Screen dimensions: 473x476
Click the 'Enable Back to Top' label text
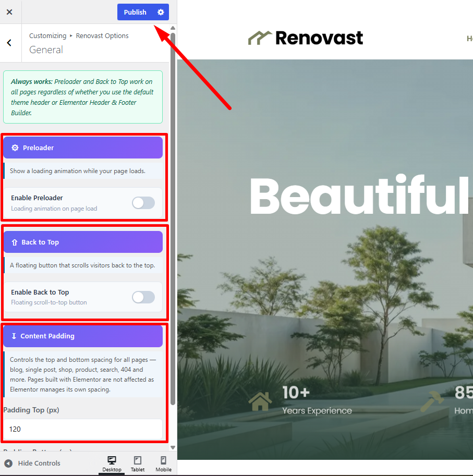click(x=40, y=292)
